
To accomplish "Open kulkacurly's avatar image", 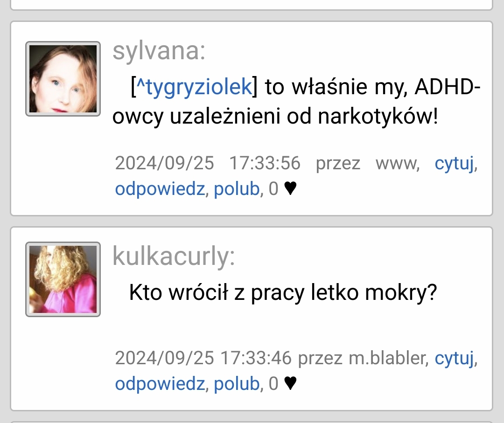I will click(x=63, y=279).
